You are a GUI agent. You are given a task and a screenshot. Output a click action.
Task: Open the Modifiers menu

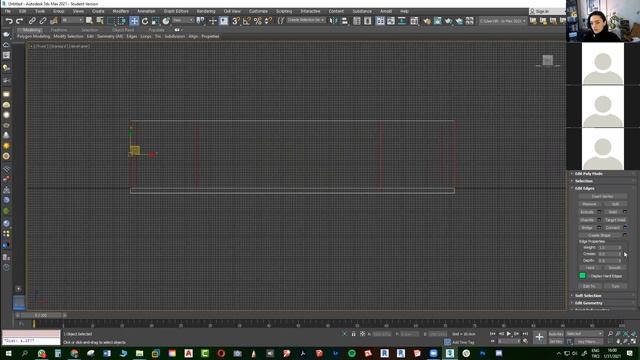coord(120,11)
